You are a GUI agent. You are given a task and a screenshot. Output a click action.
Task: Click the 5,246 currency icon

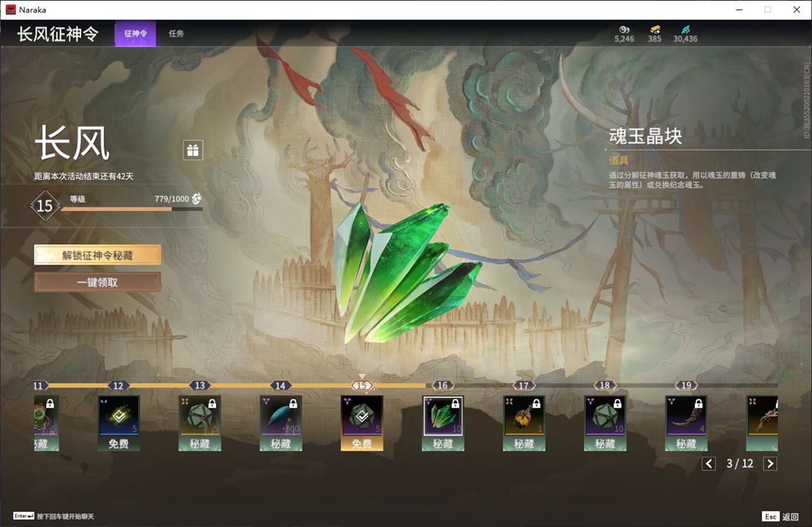(x=624, y=30)
